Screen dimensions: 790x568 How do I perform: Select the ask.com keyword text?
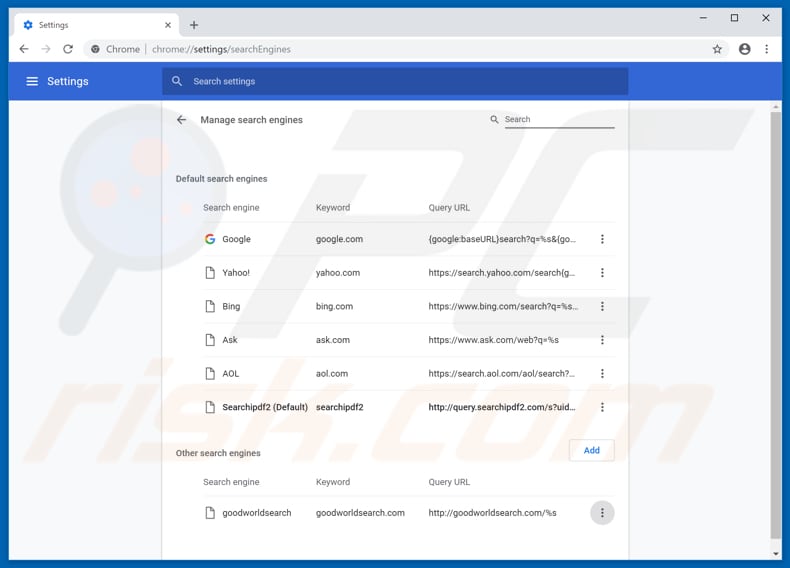pyautogui.click(x=333, y=340)
